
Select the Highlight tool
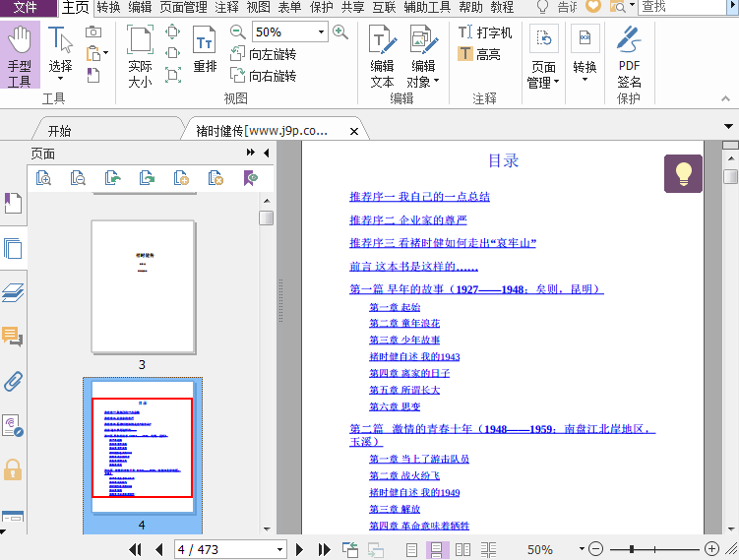tap(479, 54)
